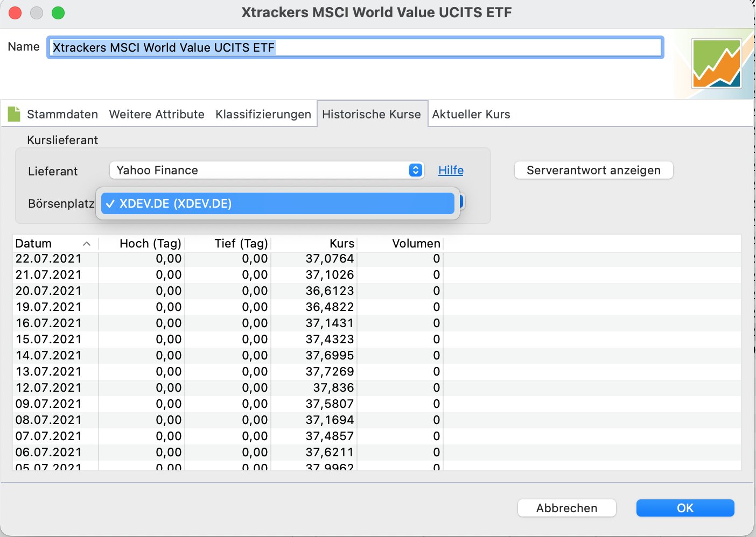Open the Stammdaten tab

(62, 114)
